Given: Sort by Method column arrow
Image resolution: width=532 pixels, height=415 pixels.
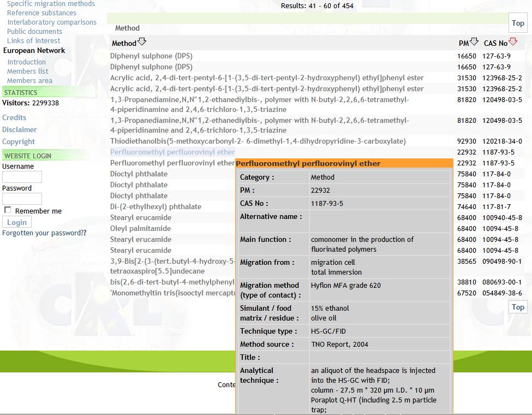Looking at the screenshot, I should click(x=142, y=42).
